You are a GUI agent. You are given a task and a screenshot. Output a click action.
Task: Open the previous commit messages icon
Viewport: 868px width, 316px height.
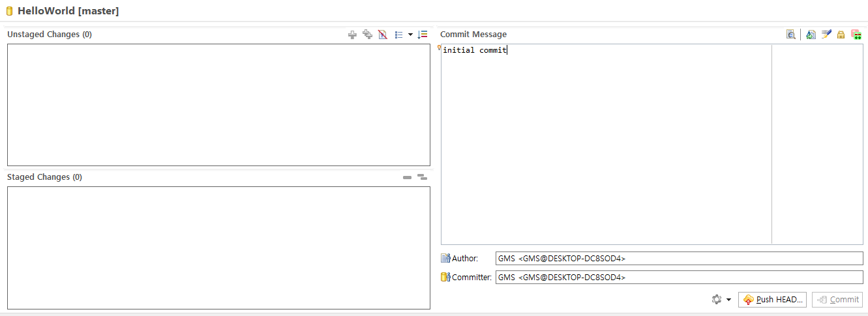791,35
